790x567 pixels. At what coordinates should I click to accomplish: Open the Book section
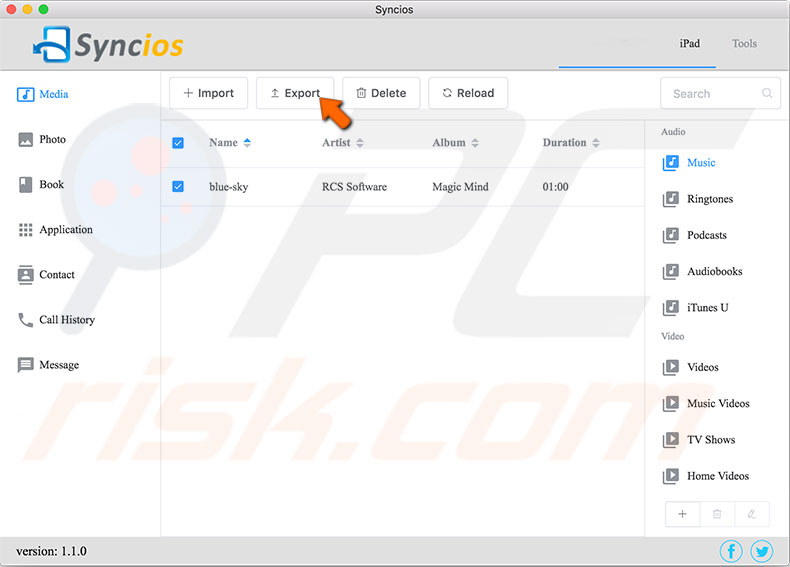click(x=41, y=184)
